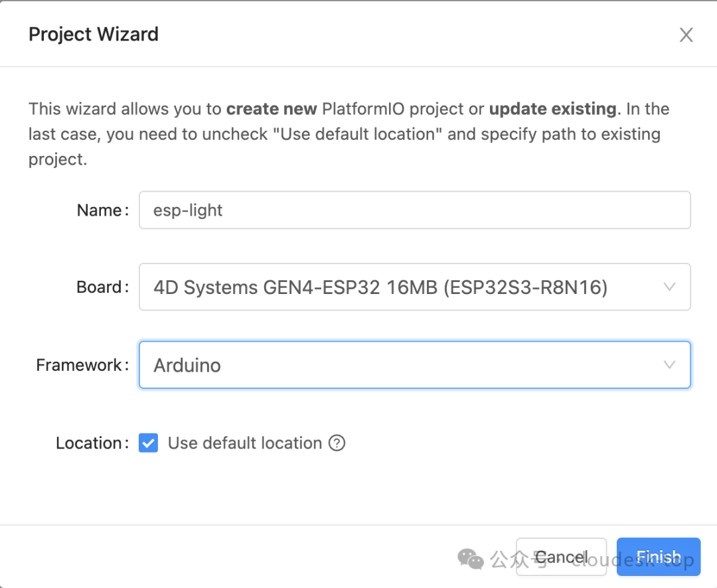Click the help question mark icon
The image size is (717, 588).
pyautogui.click(x=337, y=443)
